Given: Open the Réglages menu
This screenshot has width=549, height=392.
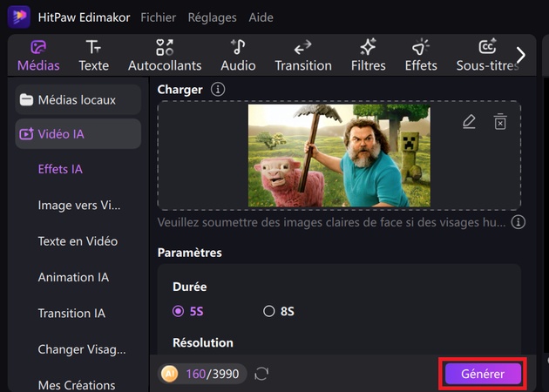Looking at the screenshot, I should point(212,17).
